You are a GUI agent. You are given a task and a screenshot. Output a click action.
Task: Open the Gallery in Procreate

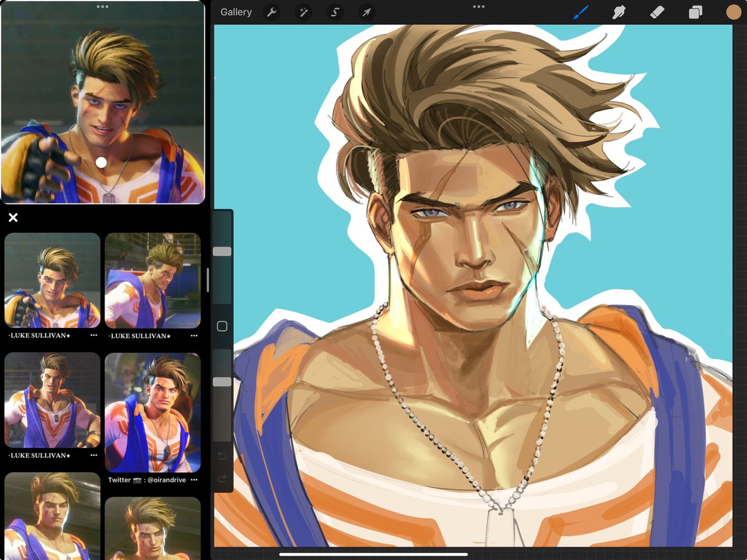[236, 12]
